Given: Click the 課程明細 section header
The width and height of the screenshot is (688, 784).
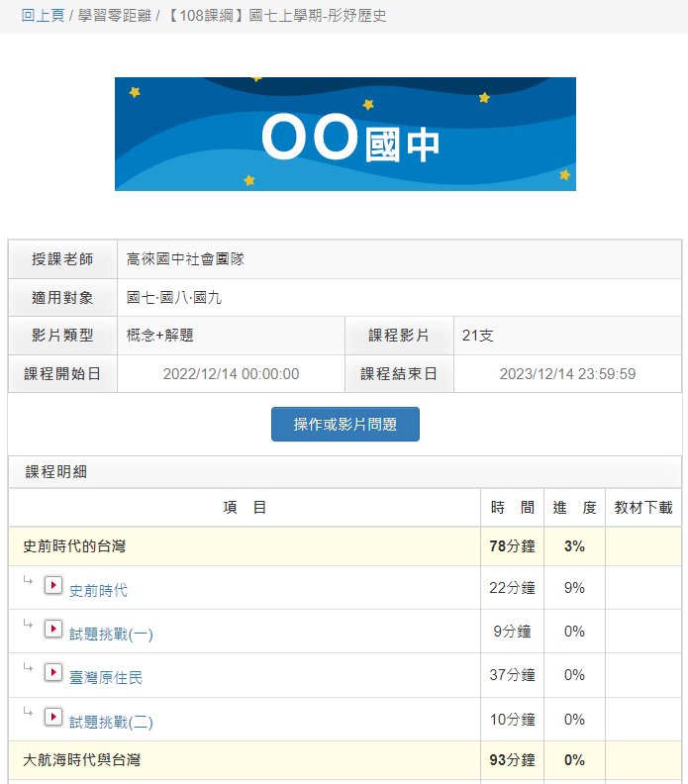Looking at the screenshot, I should [x=56, y=472].
